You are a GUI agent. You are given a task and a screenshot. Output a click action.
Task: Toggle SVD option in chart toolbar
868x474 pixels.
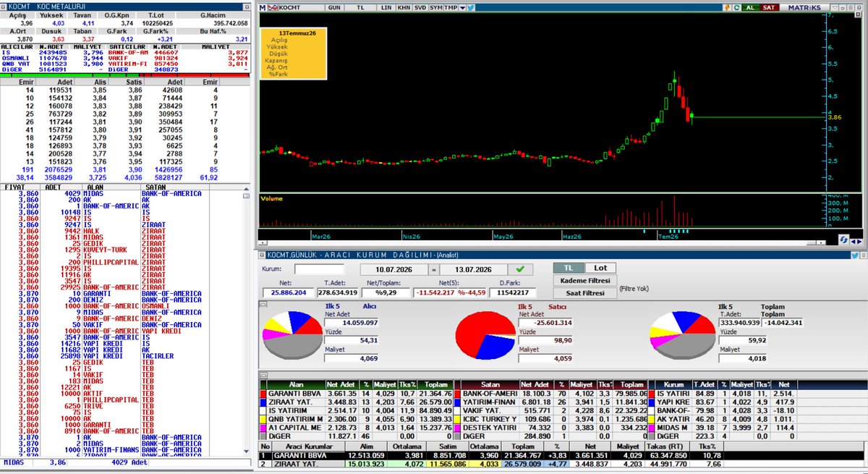click(x=420, y=7)
